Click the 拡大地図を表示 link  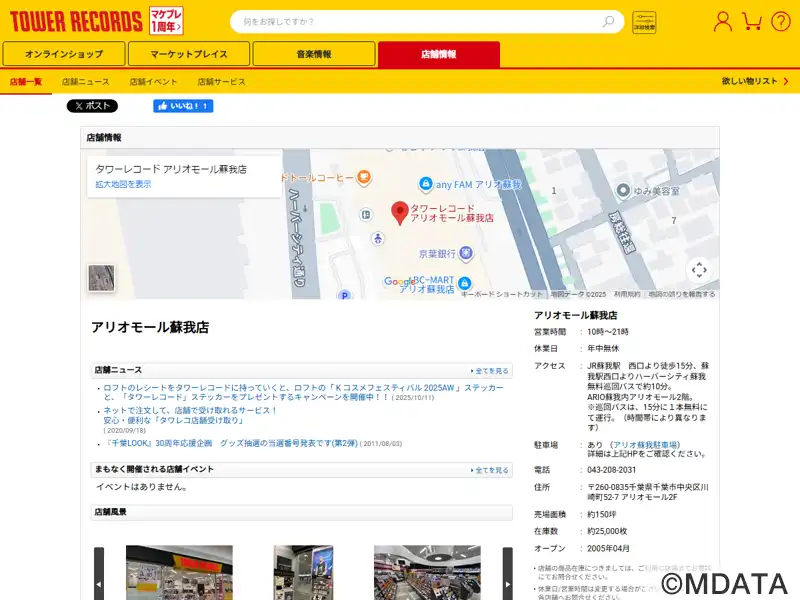click(123, 184)
